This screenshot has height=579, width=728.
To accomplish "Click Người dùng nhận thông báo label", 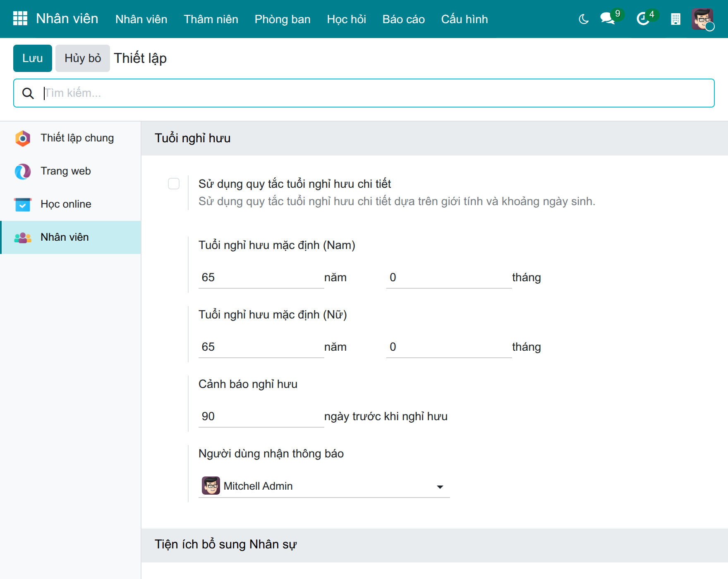I will pyautogui.click(x=271, y=454).
